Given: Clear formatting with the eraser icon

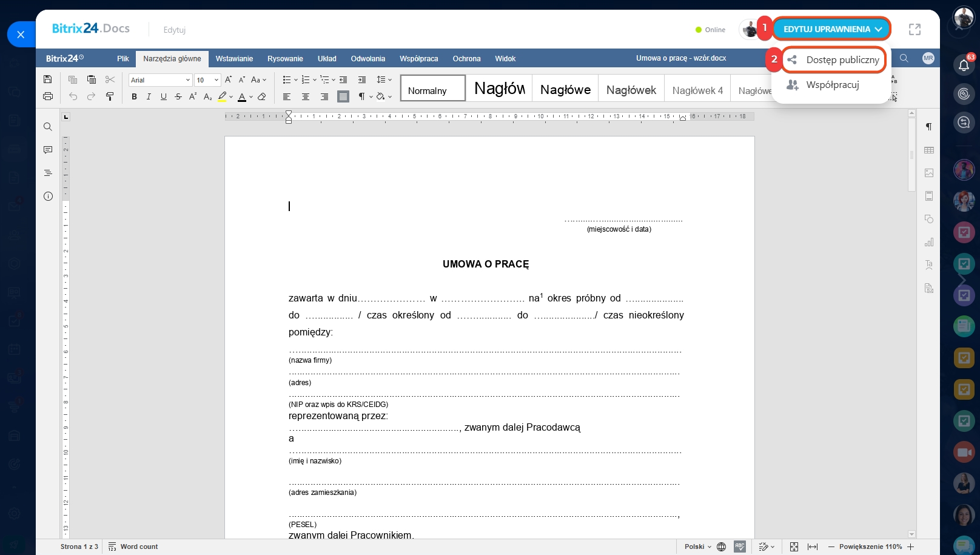Looking at the screenshot, I should pos(262,96).
